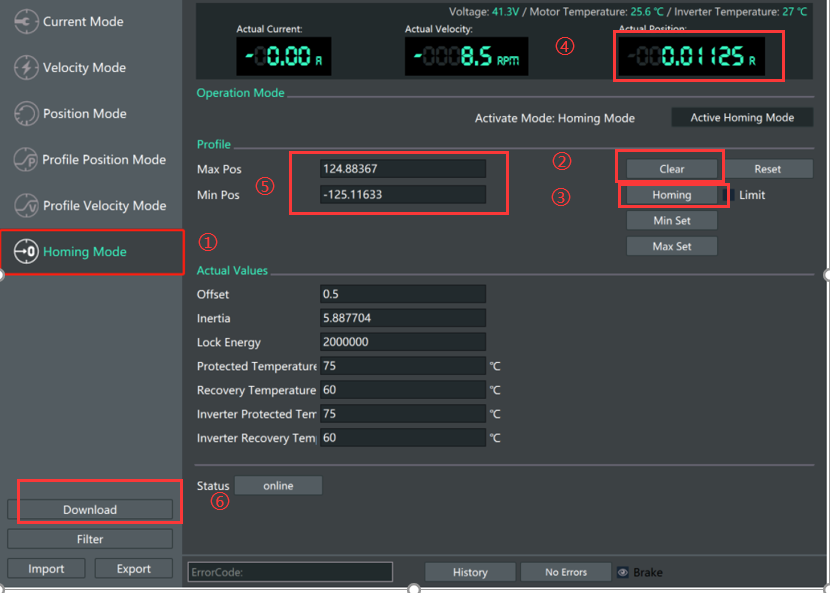This screenshot has height=593, width=830.
Task: Click the Max Pos input field
Action: coord(402,169)
